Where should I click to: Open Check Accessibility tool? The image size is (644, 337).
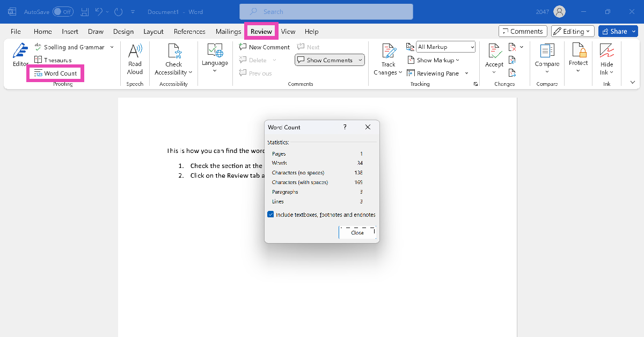[x=173, y=52]
